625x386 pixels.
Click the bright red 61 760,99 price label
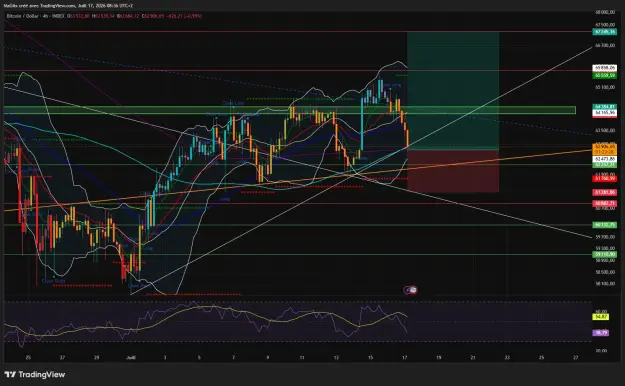pyautogui.click(x=605, y=179)
